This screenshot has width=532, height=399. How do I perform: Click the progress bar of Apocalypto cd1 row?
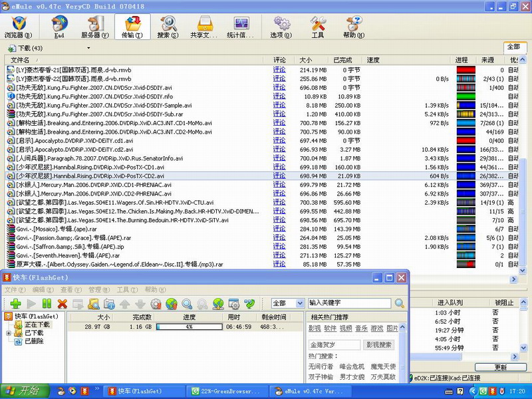point(466,140)
